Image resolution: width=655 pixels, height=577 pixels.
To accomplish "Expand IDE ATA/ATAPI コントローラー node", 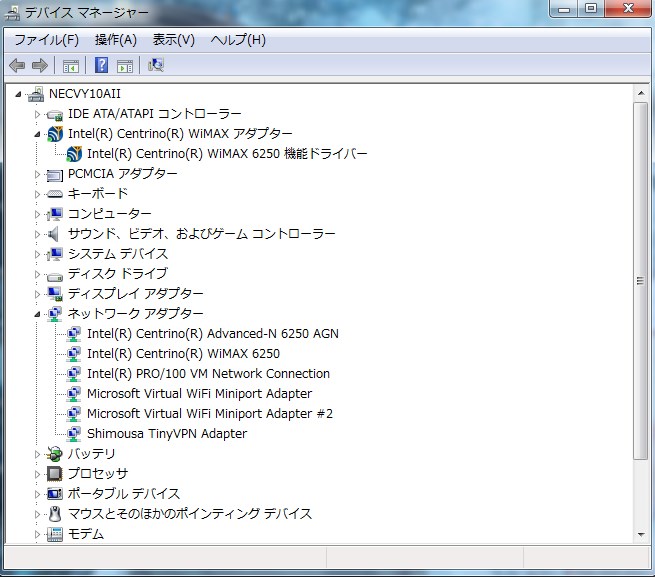I will point(37,114).
